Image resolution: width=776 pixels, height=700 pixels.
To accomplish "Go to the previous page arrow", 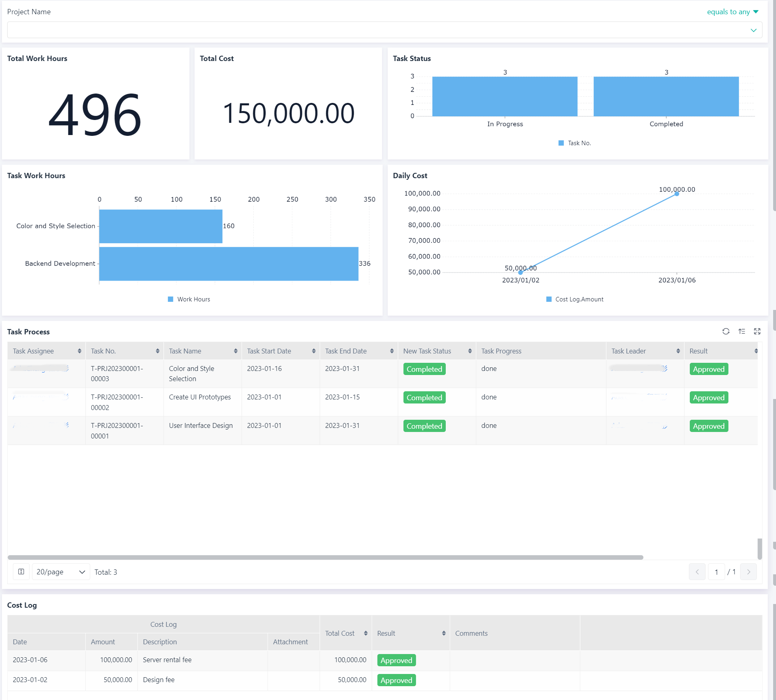I will coord(697,572).
